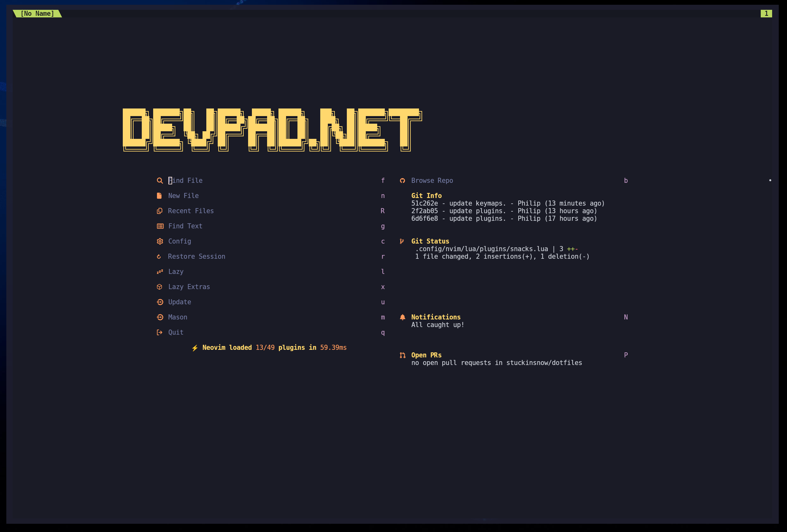The height and width of the screenshot is (532, 787).
Task: Click commit 51c262e in Git Info
Action: click(x=425, y=203)
